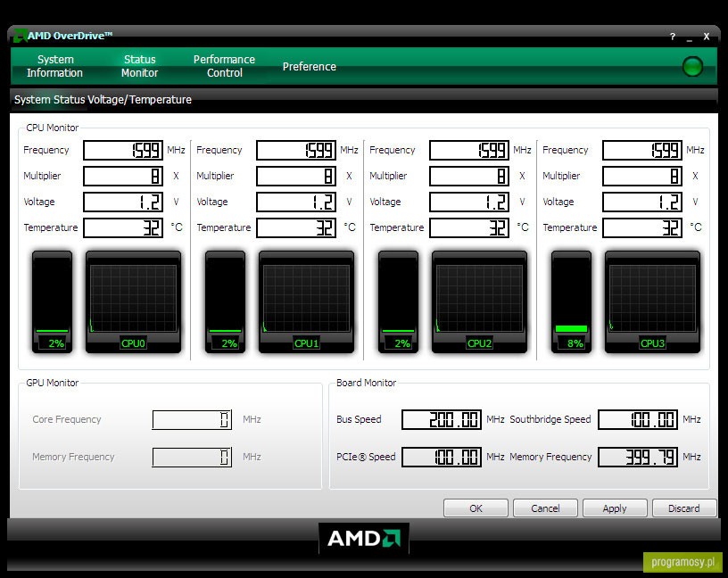Click the CPU1 temperature field

pos(296,228)
